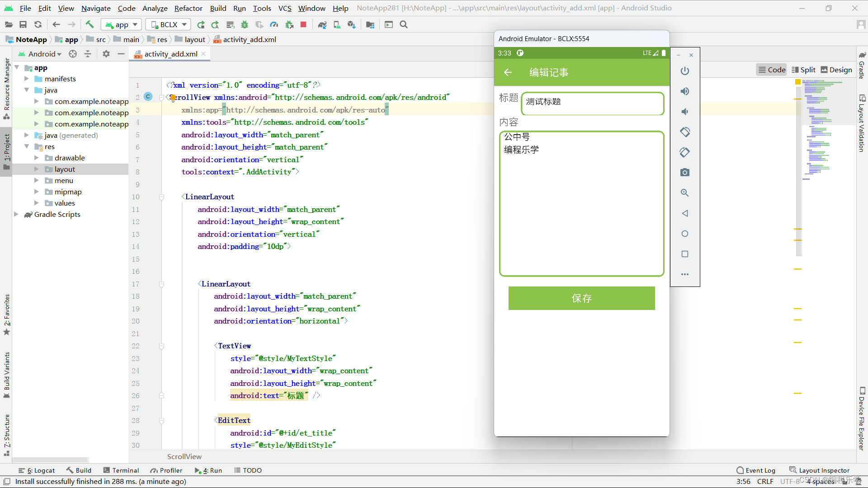Expand Gradle Scripts node
The width and height of the screenshot is (868, 488).
[16, 214]
